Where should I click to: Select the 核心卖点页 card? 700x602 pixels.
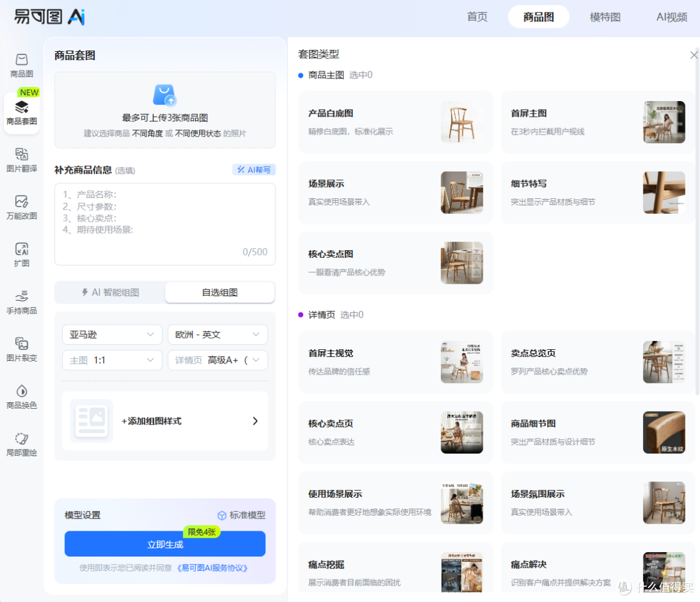click(395, 432)
